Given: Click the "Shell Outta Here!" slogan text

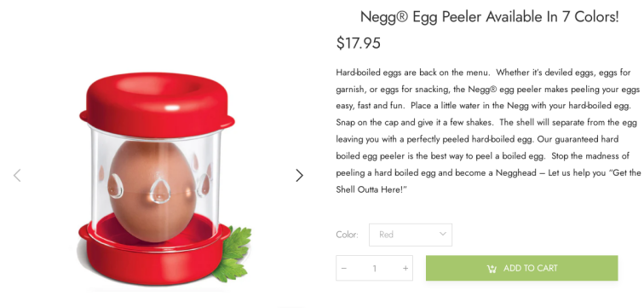Looking at the screenshot, I should click(371, 189).
